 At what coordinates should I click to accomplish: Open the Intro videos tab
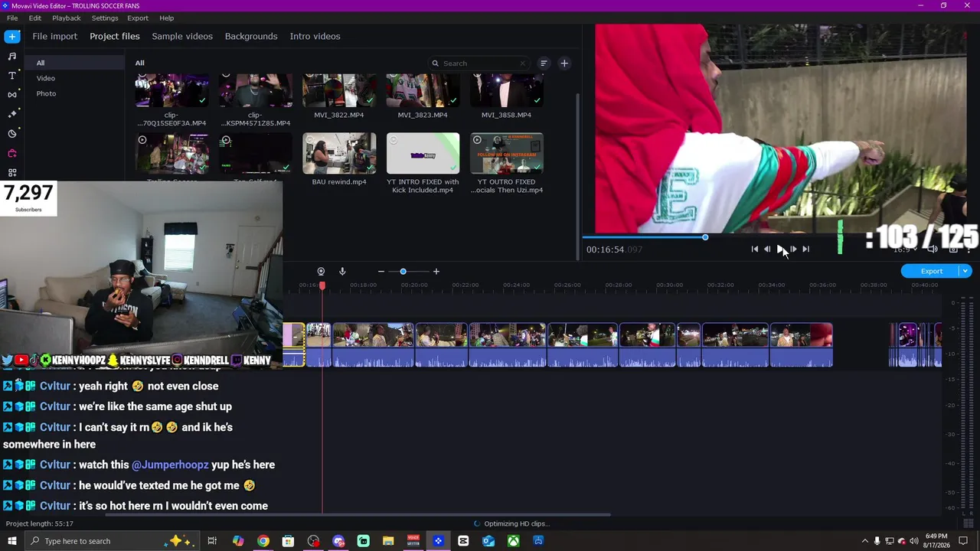315,36
